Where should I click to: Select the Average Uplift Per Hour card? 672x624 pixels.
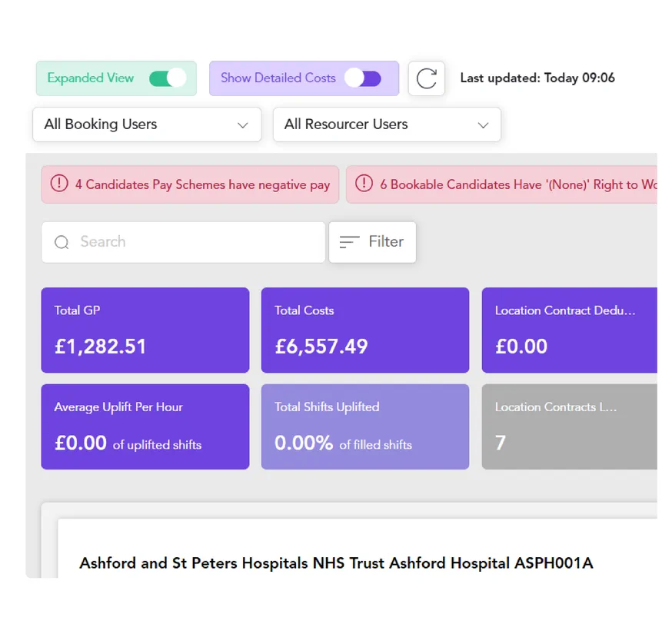145,427
